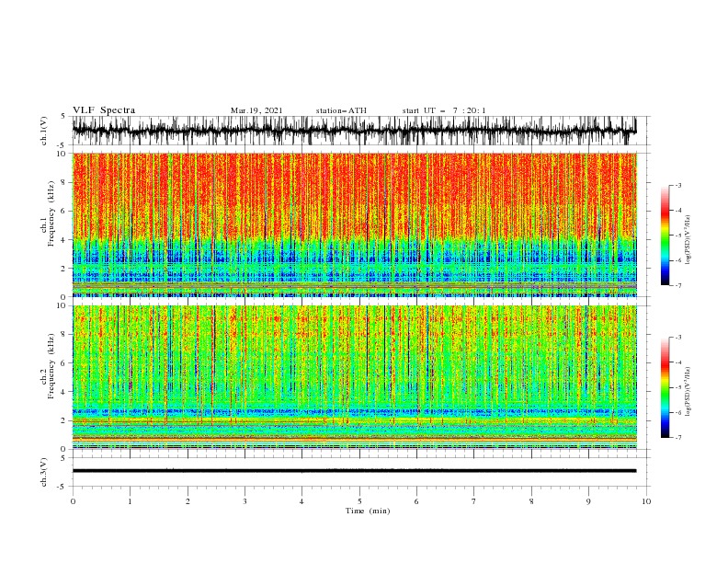Click the ch.2 spectrogram panel
728x563 pixels.
coord(355,377)
